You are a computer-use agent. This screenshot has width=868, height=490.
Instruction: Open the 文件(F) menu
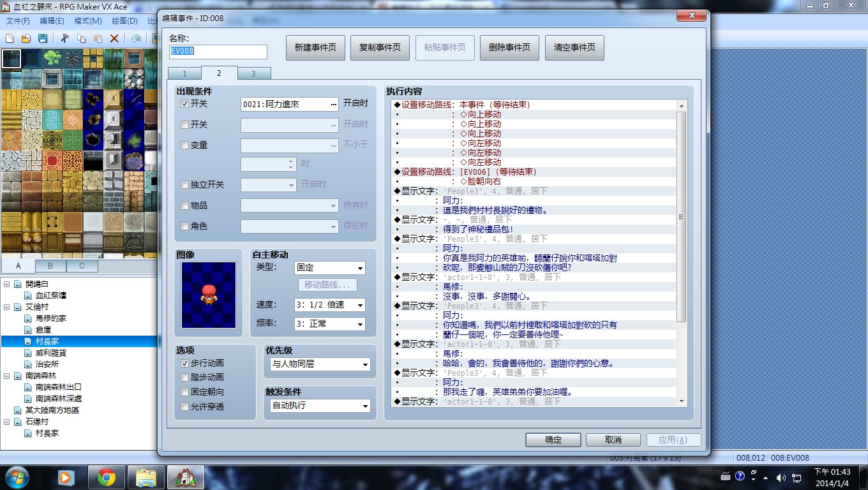click(x=18, y=21)
